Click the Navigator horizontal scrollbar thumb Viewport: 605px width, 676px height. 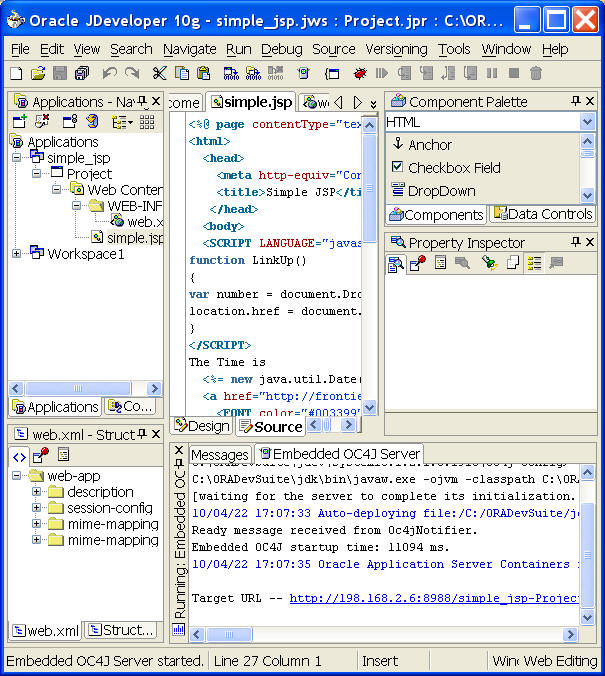click(78, 388)
